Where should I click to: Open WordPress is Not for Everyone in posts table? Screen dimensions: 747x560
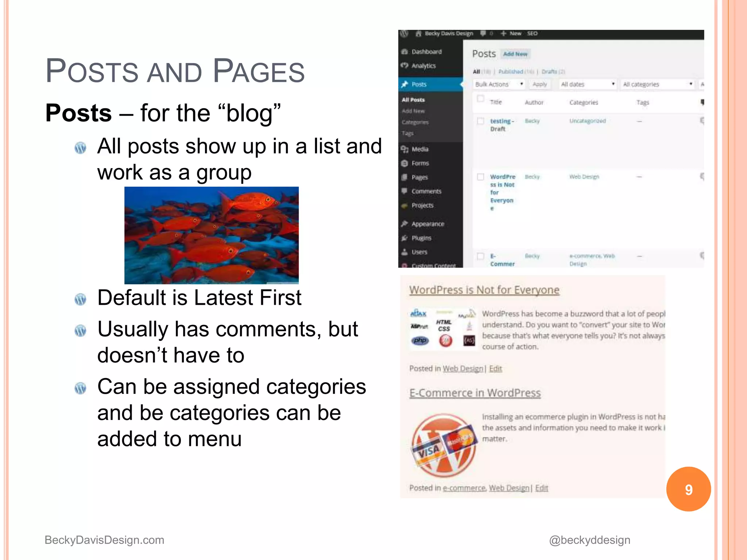[503, 192]
